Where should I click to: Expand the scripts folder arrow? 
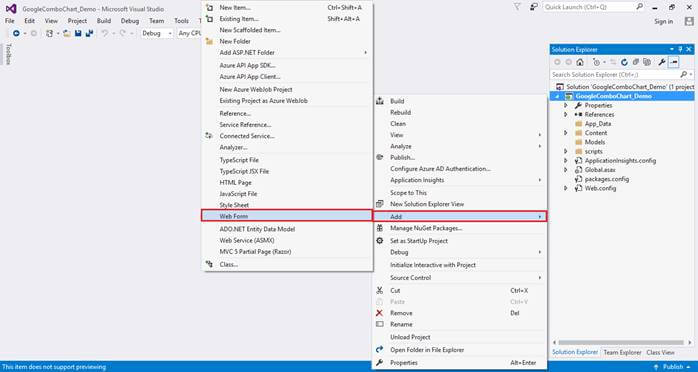pyautogui.click(x=566, y=151)
